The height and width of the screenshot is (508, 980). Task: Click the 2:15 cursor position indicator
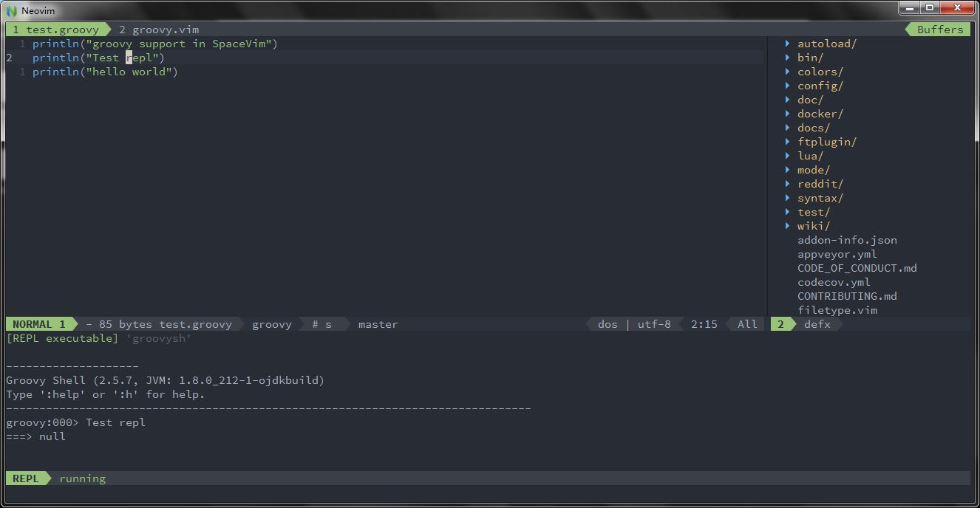[x=704, y=324]
